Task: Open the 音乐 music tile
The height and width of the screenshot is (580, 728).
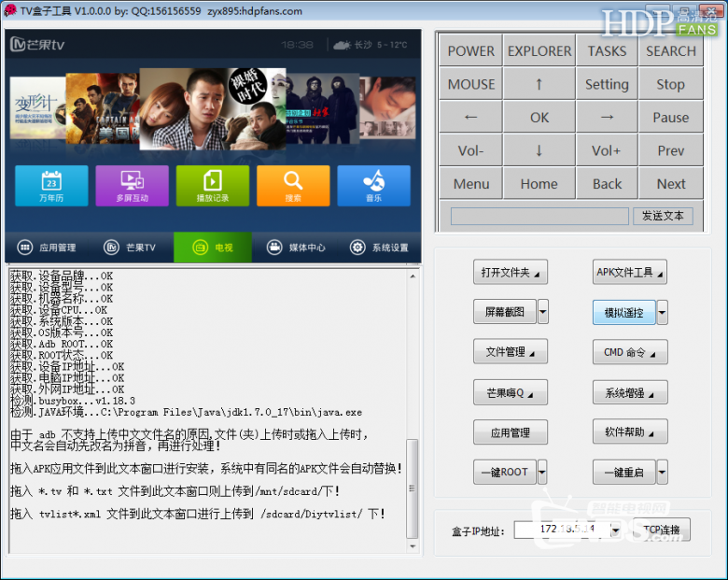Action: point(373,186)
